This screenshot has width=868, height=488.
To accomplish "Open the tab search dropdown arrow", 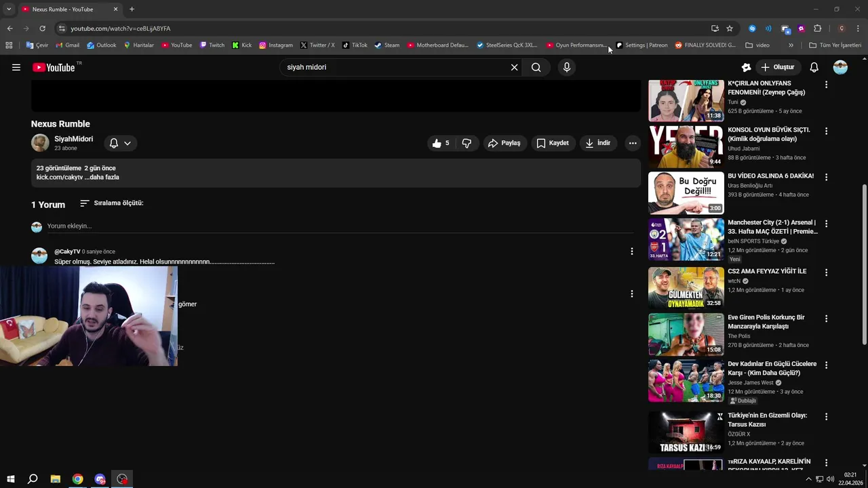I will 9,9.
